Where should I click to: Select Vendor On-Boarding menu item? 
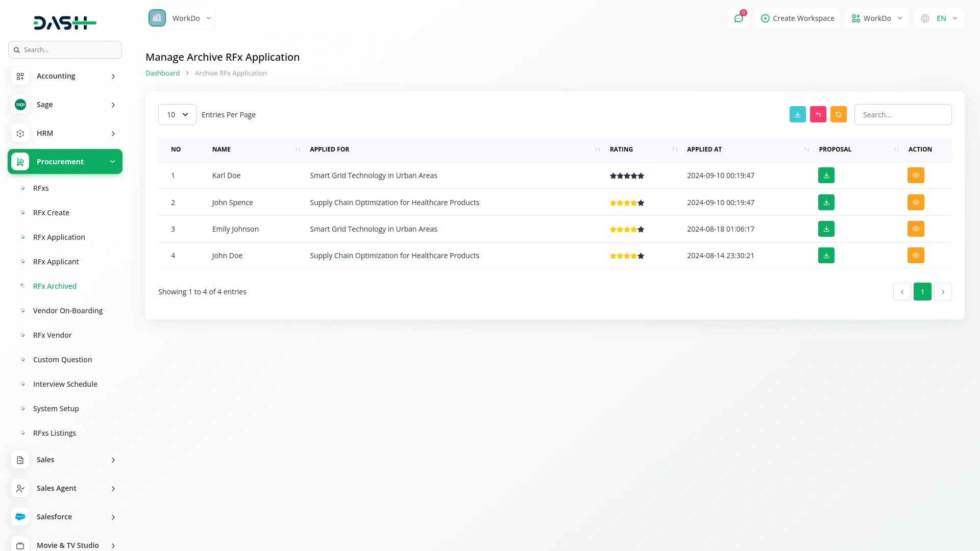(68, 311)
